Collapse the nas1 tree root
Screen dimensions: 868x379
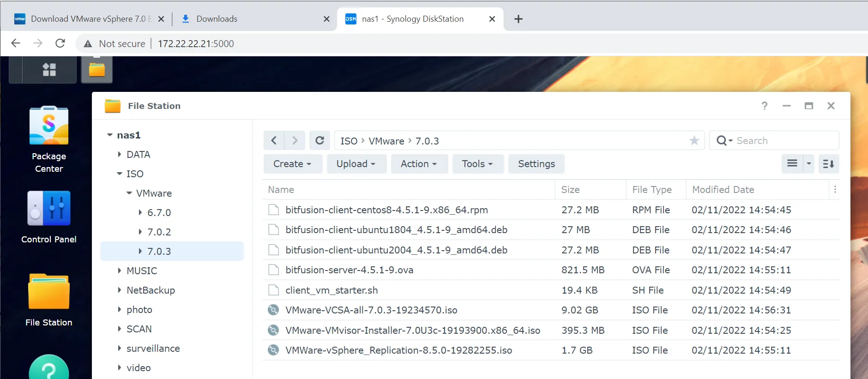click(110, 135)
